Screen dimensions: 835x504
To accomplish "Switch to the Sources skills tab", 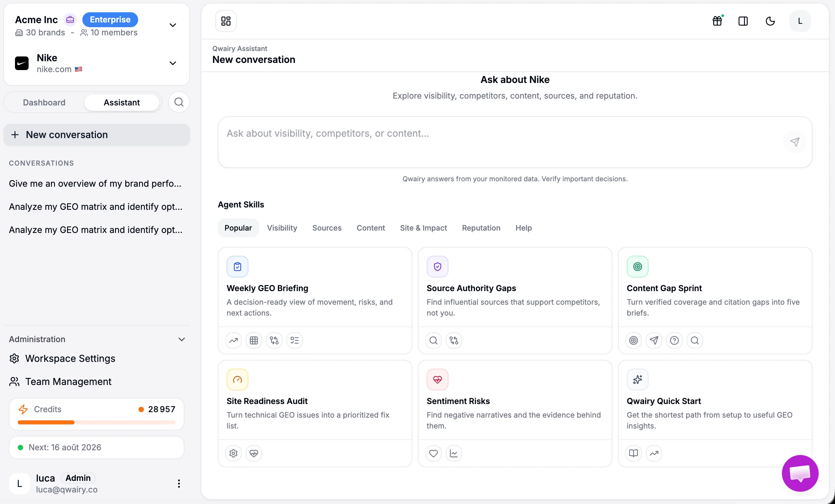I will point(327,228).
